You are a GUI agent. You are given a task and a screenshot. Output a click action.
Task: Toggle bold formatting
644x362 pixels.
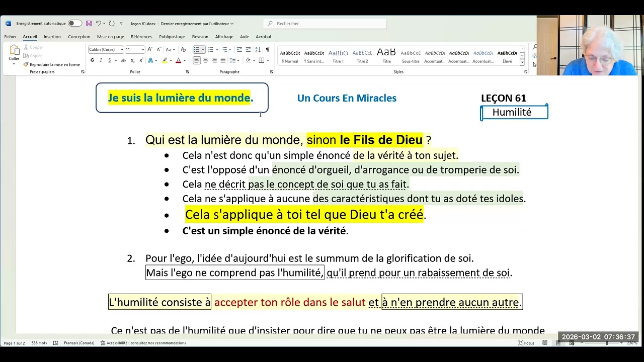92,60
